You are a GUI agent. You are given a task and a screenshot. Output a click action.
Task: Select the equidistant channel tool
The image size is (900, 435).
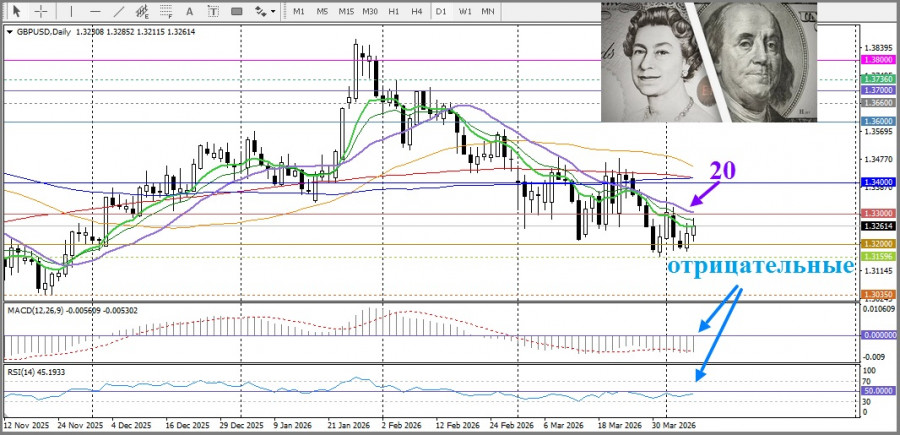pyautogui.click(x=143, y=11)
